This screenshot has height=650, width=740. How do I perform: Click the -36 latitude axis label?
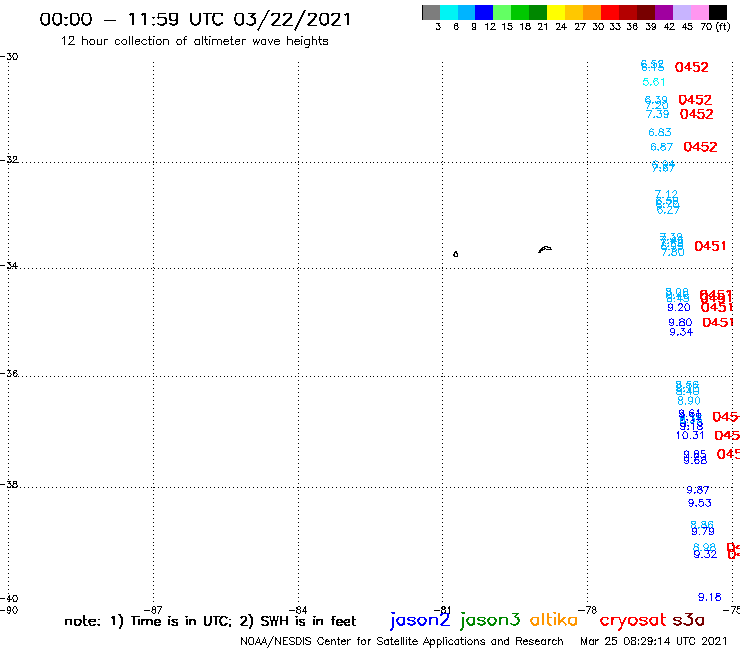9,373
